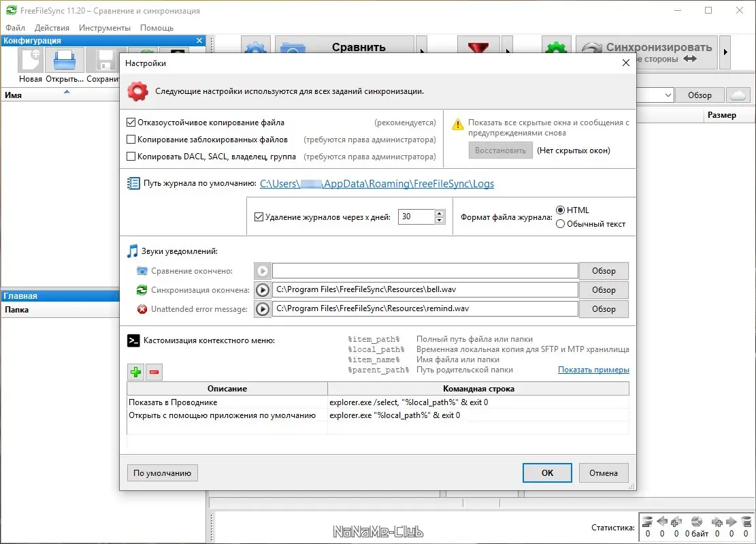This screenshot has height=544, width=756.
Task: Confirm settings with OK button
Action: (547, 473)
